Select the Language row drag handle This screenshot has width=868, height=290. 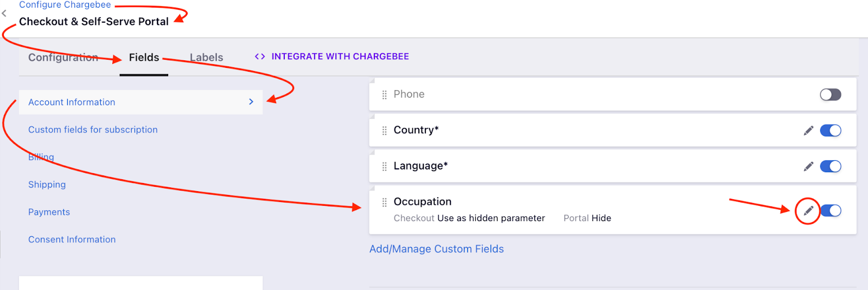pyautogui.click(x=384, y=166)
